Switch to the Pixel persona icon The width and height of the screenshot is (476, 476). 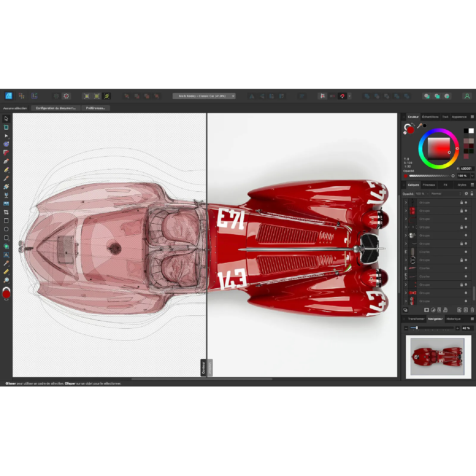pos(21,96)
